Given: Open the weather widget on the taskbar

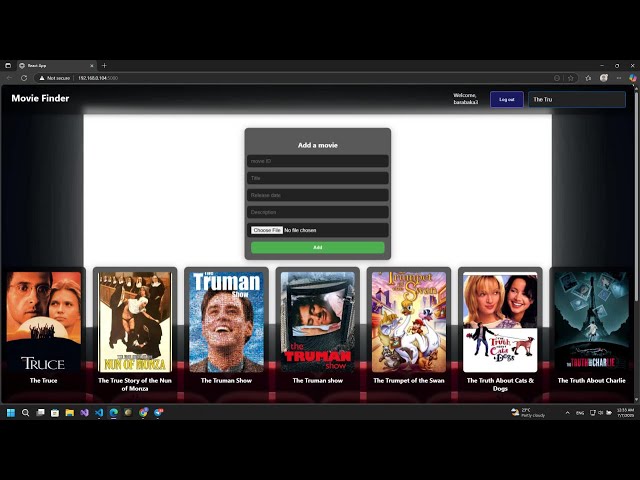Looking at the screenshot, I should tap(528, 413).
